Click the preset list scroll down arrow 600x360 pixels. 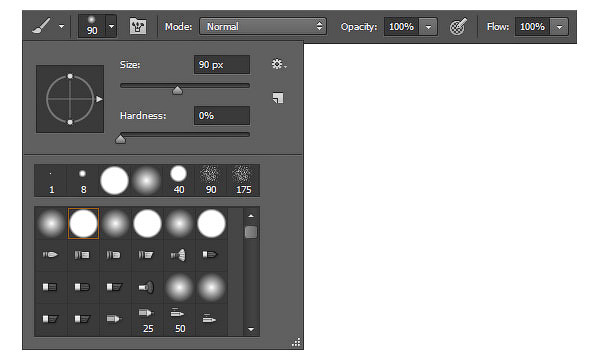tap(251, 329)
